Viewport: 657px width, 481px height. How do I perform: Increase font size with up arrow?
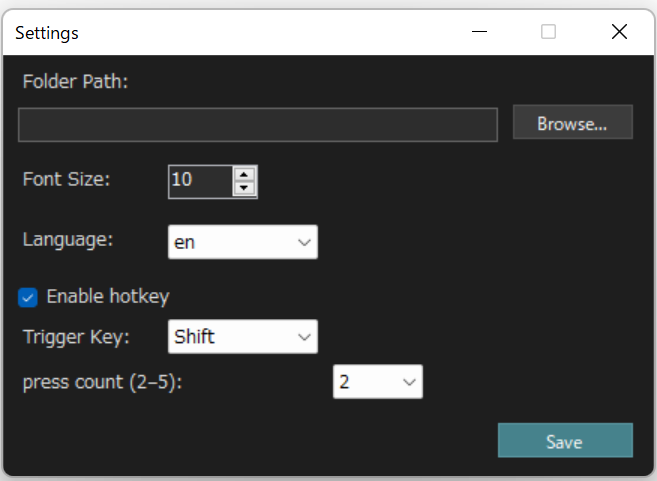coord(245,174)
